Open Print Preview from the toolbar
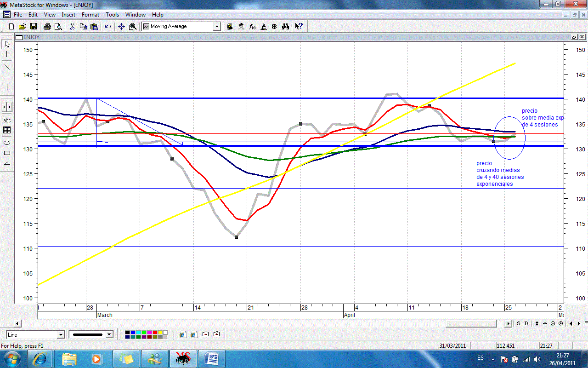Screen dimensions: 588x368 [58, 27]
